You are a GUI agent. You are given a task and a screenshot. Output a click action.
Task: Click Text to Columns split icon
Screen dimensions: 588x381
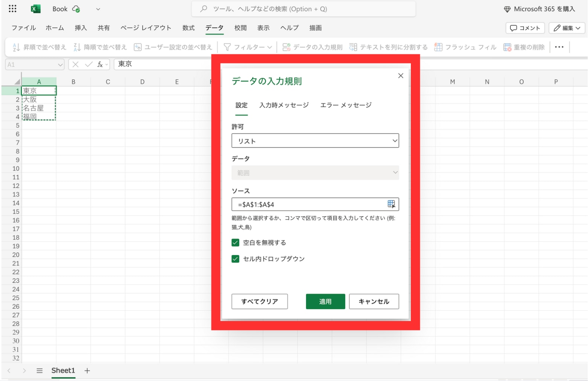point(353,47)
